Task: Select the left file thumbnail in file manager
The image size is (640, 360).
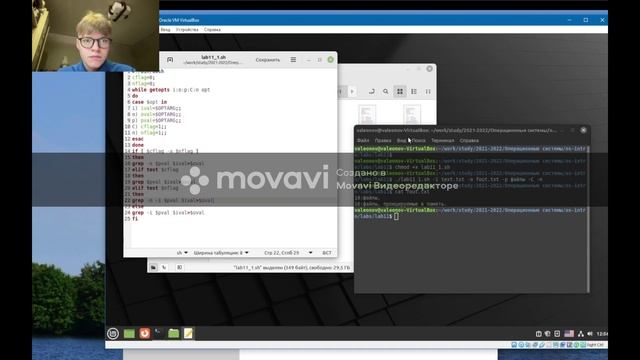Action: [x=367, y=114]
